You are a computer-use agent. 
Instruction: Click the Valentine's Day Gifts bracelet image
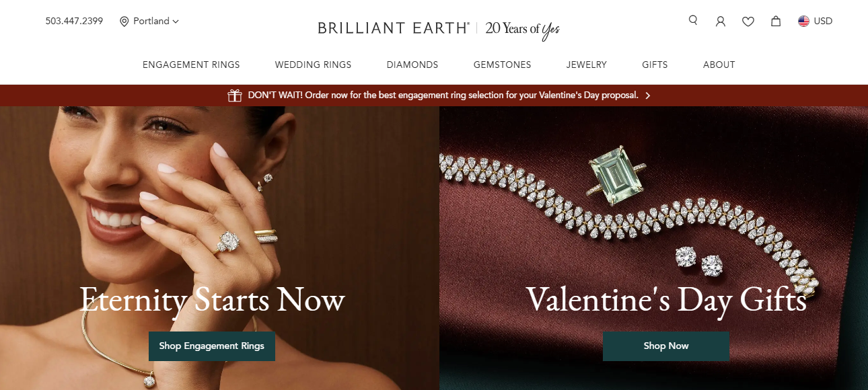click(x=653, y=222)
